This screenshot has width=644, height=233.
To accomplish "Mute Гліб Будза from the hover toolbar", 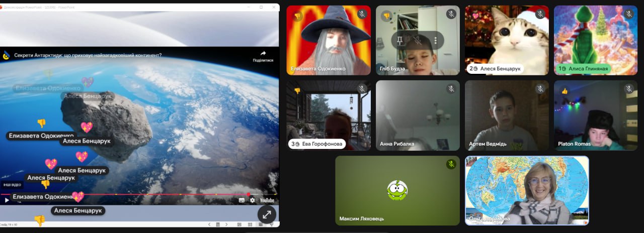I will click(418, 41).
